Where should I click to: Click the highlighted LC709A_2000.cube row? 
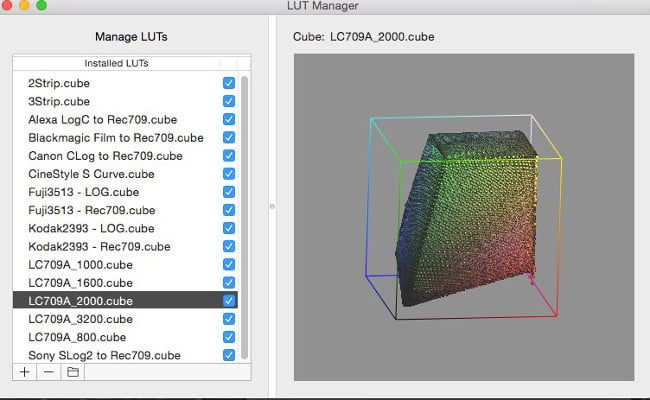pyautogui.click(x=125, y=301)
